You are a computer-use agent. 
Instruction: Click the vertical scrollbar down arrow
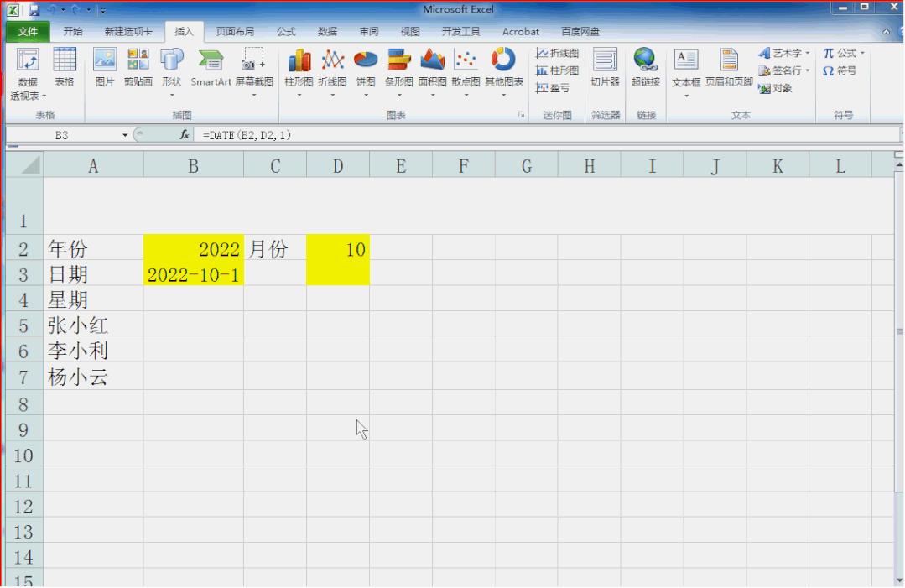coord(898,580)
